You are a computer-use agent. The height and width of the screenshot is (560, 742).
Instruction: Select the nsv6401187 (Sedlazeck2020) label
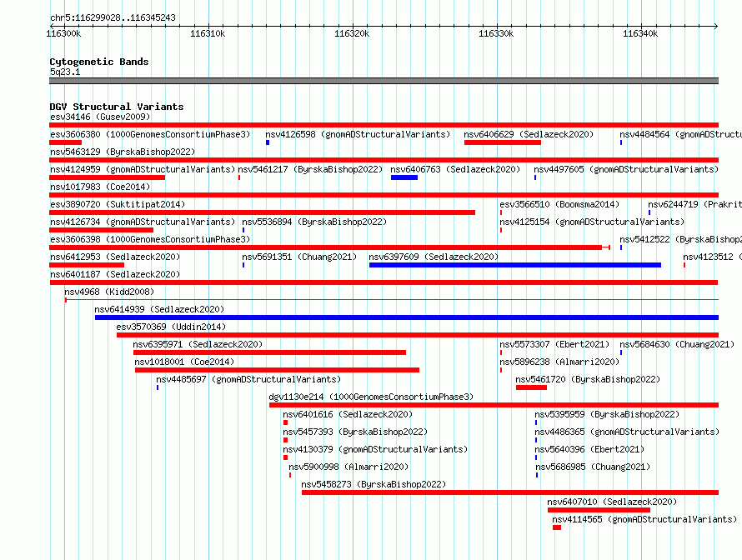pyautogui.click(x=115, y=274)
